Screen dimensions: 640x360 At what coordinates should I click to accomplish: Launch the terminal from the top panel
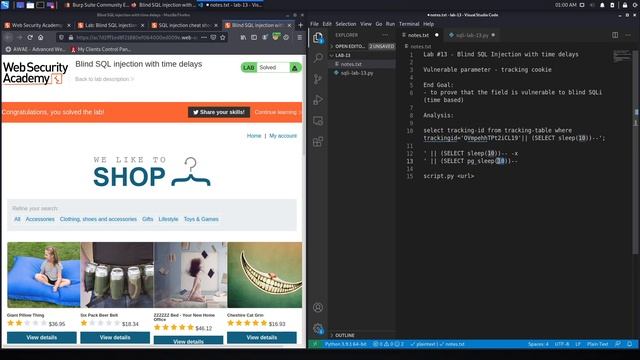tap(40, 5)
